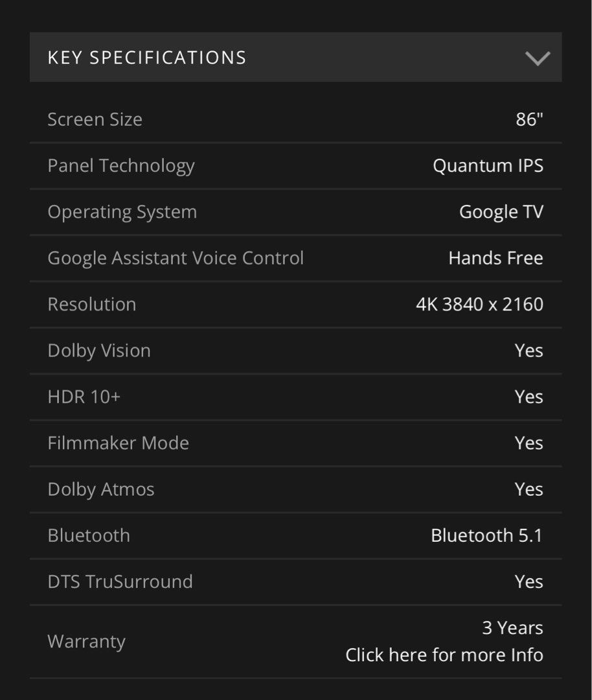The image size is (592, 700).
Task: Select the 3 Years warranty value
Action: (x=512, y=627)
